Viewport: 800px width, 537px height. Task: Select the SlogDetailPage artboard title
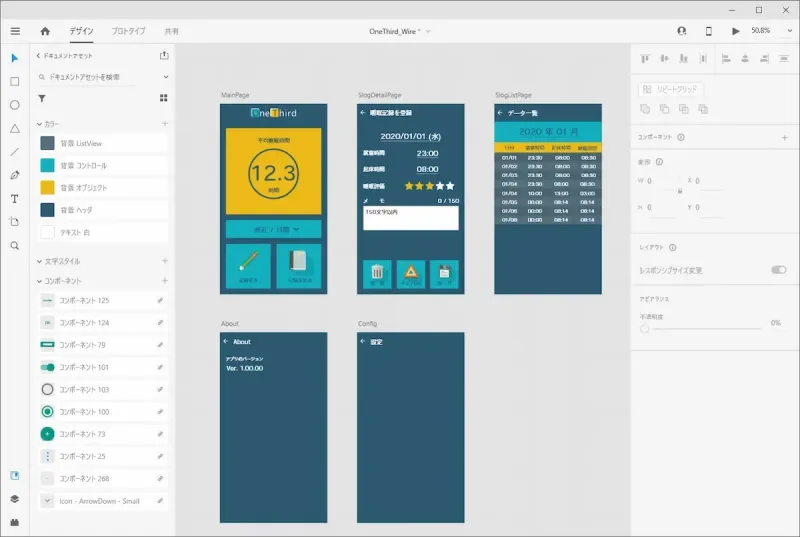380,95
